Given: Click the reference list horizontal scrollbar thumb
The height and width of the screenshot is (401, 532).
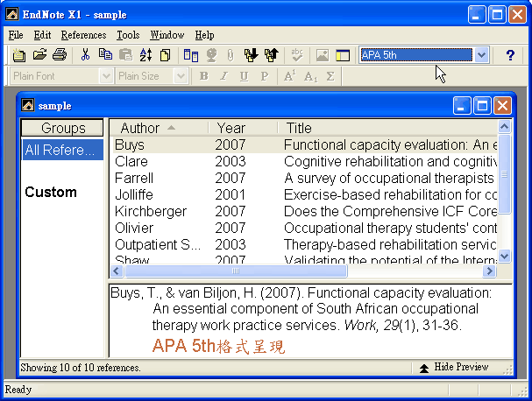Looking at the screenshot, I should (236, 271).
